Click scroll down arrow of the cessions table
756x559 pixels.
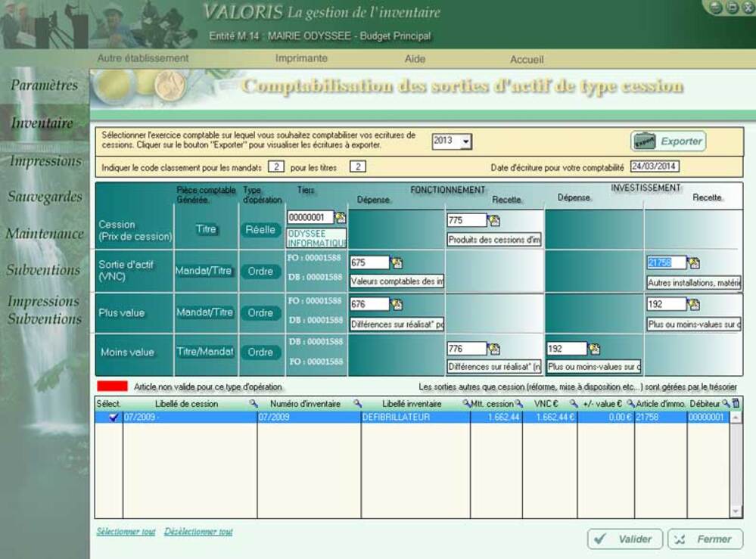736,512
